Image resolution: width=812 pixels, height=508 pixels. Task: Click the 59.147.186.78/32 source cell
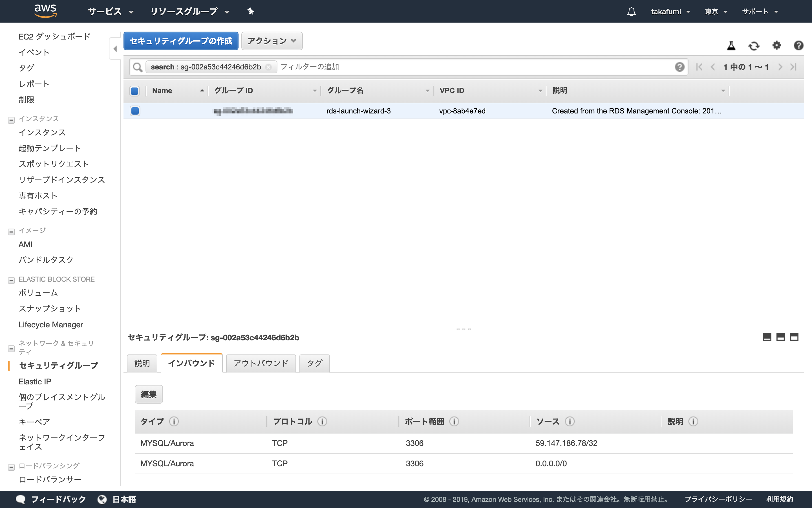tap(566, 443)
